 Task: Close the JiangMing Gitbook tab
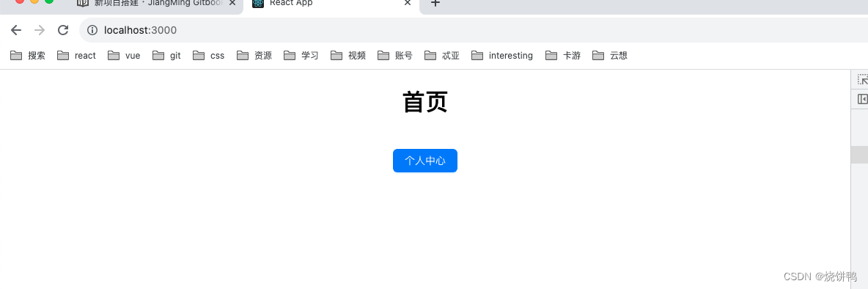[x=232, y=3]
